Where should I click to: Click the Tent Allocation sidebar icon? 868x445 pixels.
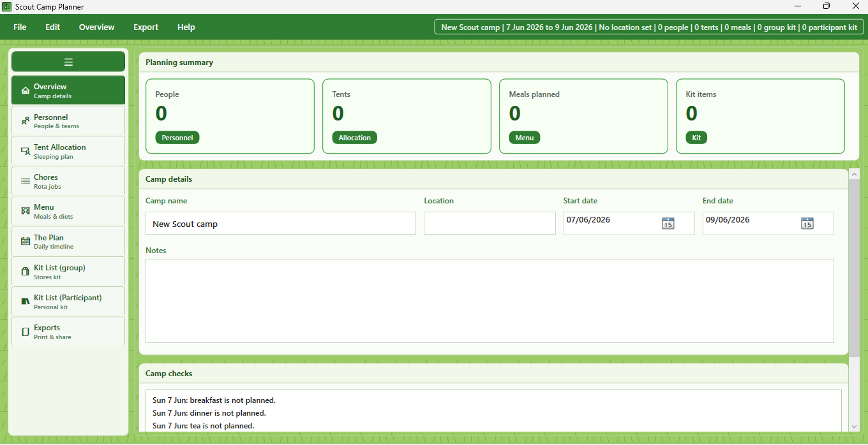[x=26, y=151]
